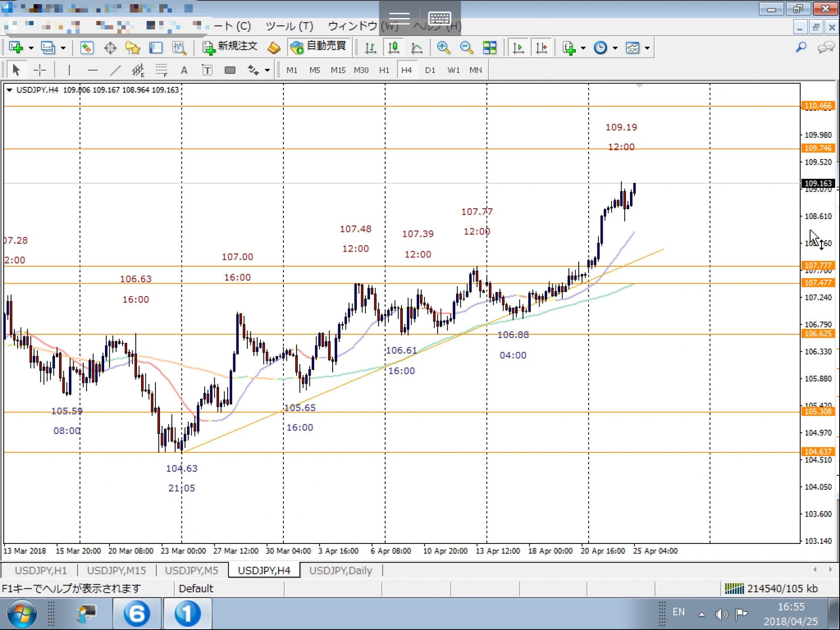Show hidden system tray icons
Image resolution: width=840 pixels, height=630 pixels.
[701, 614]
